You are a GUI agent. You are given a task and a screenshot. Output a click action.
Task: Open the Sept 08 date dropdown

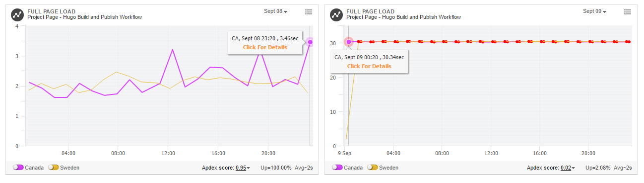(275, 11)
